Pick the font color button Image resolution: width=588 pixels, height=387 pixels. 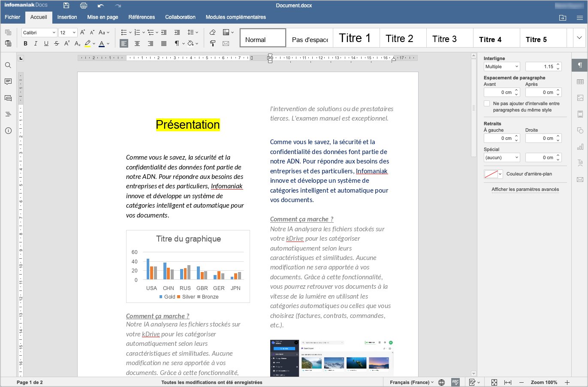102,43
